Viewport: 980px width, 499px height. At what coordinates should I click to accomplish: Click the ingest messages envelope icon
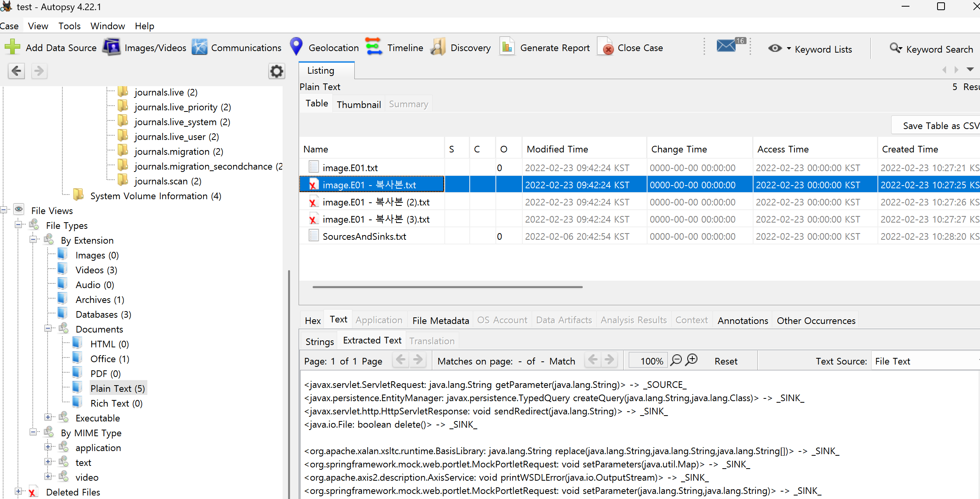pos(727,46)
